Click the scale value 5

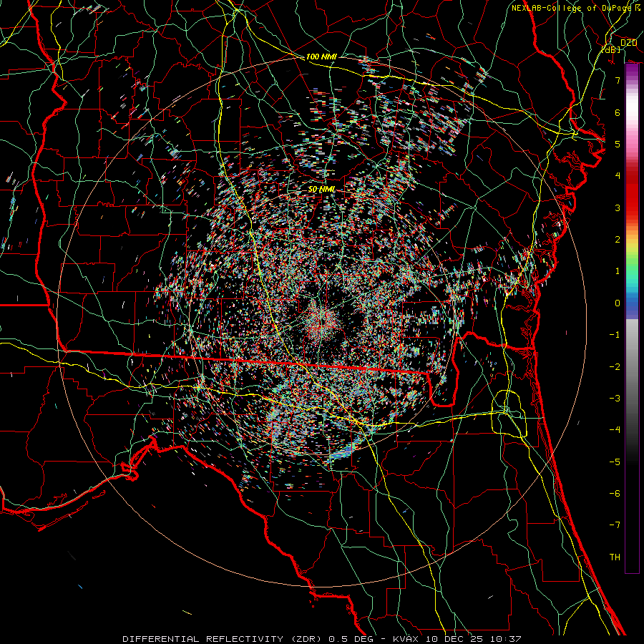[x=618, y=144]
